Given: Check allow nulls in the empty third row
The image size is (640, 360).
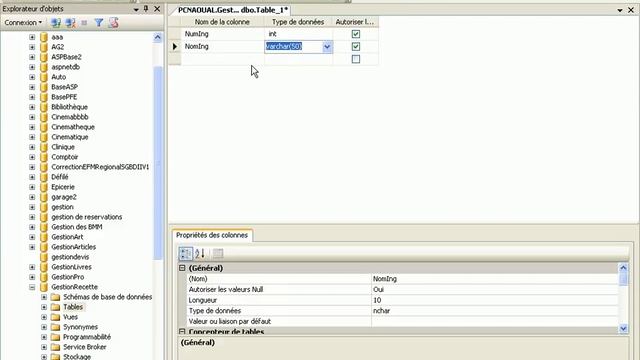Looking at the screenshot, I should click(356, 59).
